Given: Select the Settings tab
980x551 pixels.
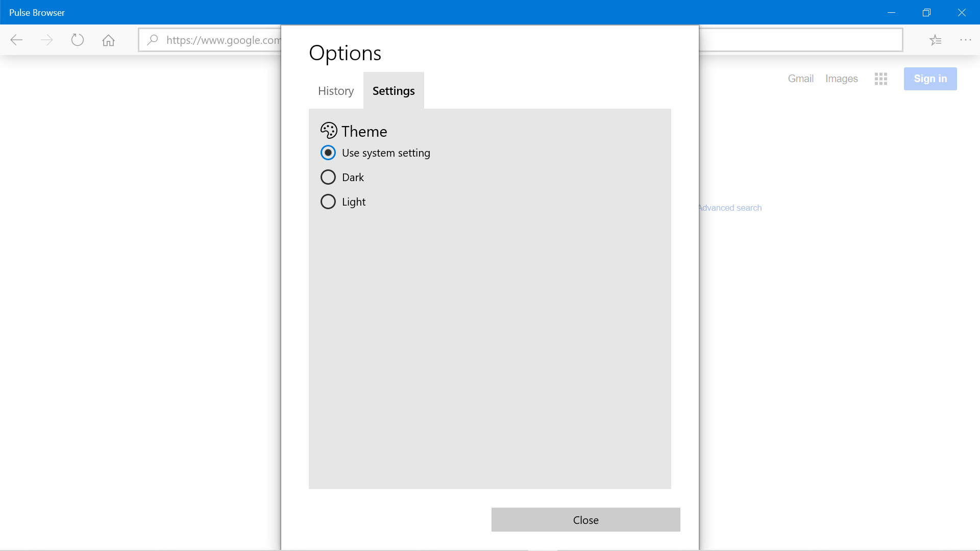Looking at the screenshot, I should (394, 90).
